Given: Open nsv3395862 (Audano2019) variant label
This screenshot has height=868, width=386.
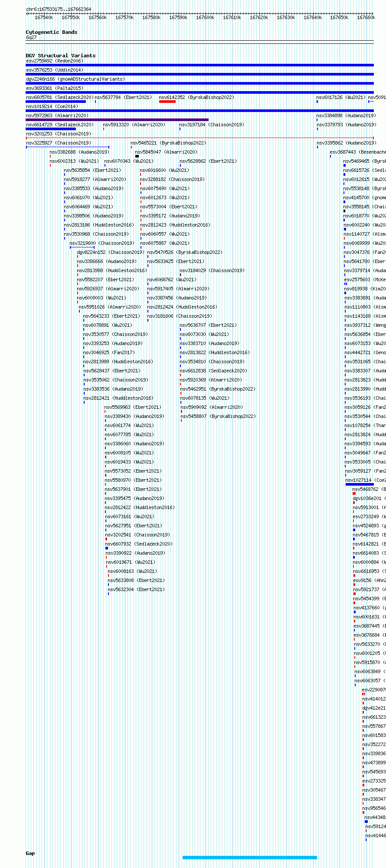Looking at the screenshot, I should tap(347, 143).
